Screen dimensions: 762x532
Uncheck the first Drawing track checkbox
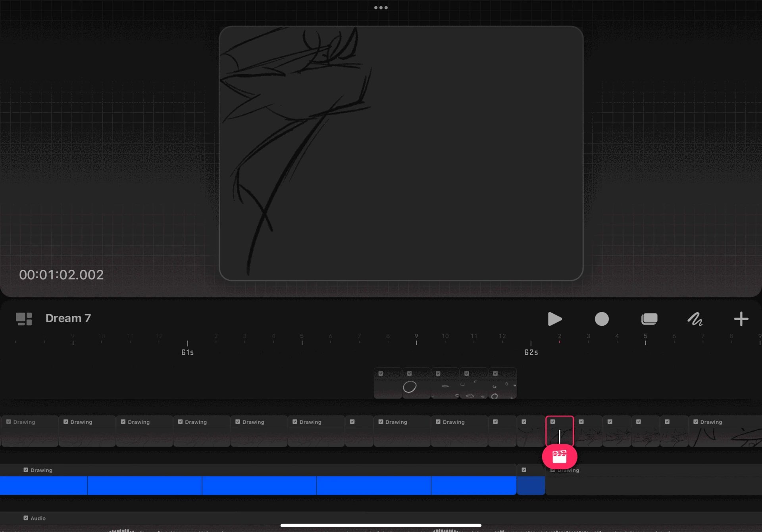9,422
